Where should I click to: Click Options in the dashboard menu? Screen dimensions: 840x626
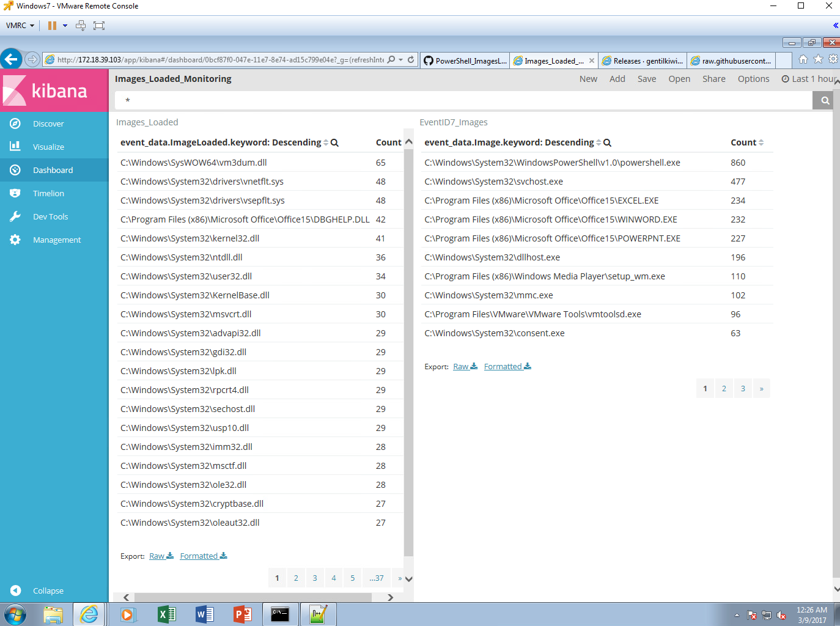[x=754, y=79]
